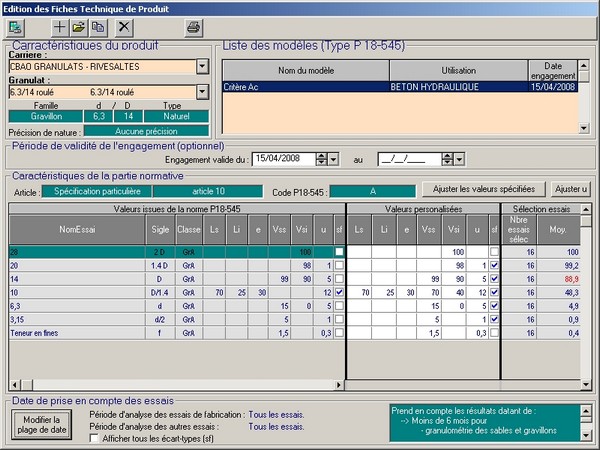Click 'Ajuster les valeurs spécifiées' button
This screenshot has height=450, width=600.
[484, 189]
